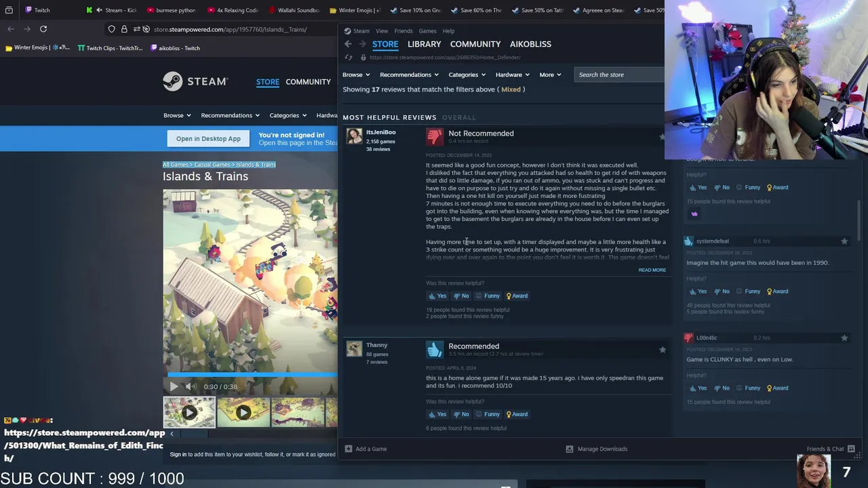Click the star icon on systemdefeat review

(x=844, y=241)
